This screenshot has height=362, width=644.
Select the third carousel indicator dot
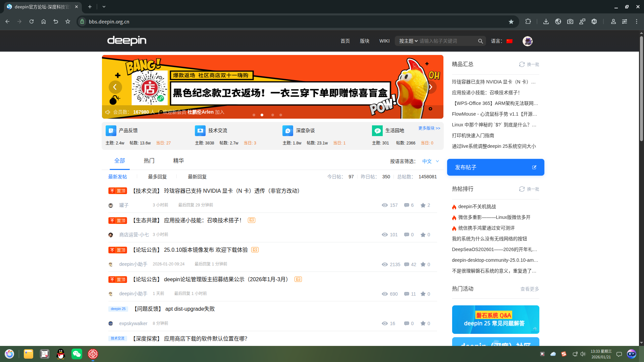(273, 115)
